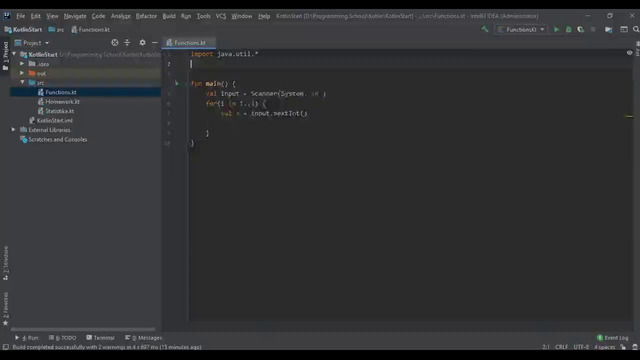
Task: Open the Analyze menu
Action: click(120, 16)
